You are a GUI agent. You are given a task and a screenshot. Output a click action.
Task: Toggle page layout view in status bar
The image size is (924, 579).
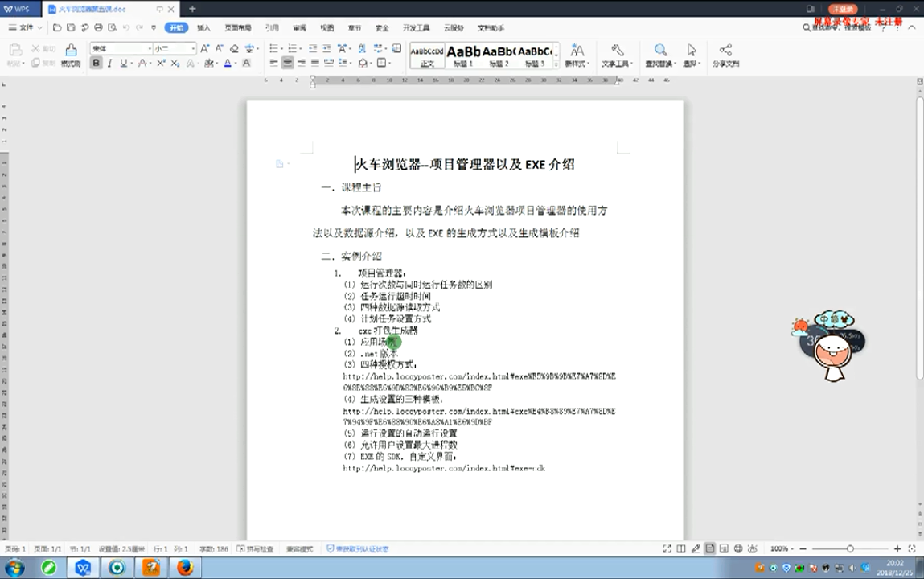(x=710, y=548)
